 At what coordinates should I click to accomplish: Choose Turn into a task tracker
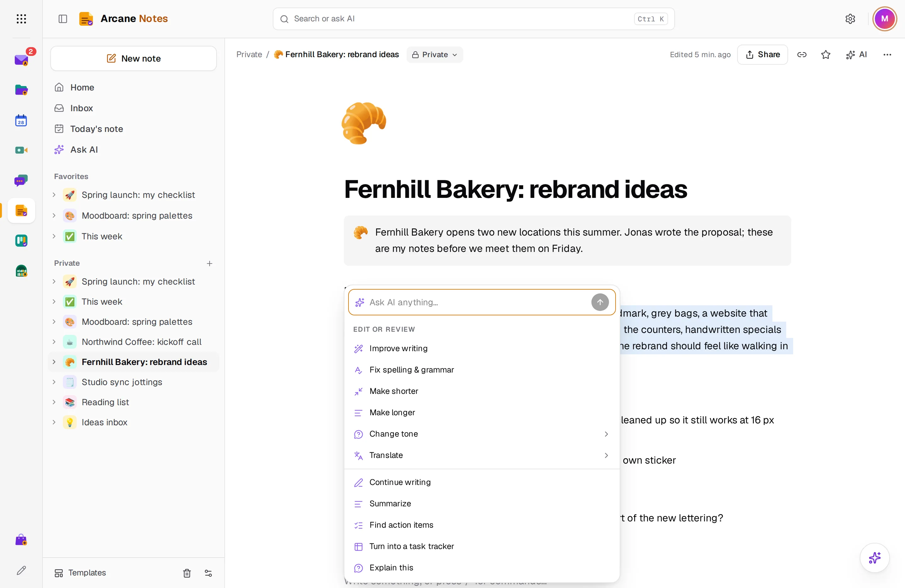[482, 546]
